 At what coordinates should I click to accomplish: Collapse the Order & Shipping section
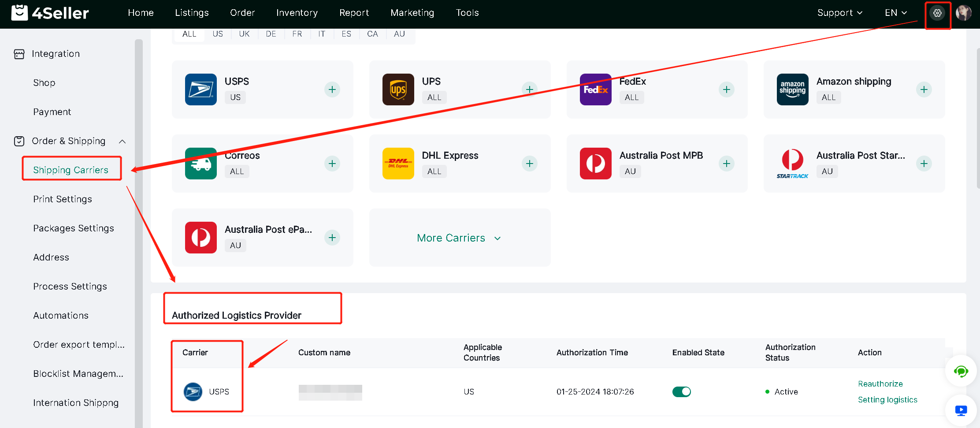tap(122, 141)
